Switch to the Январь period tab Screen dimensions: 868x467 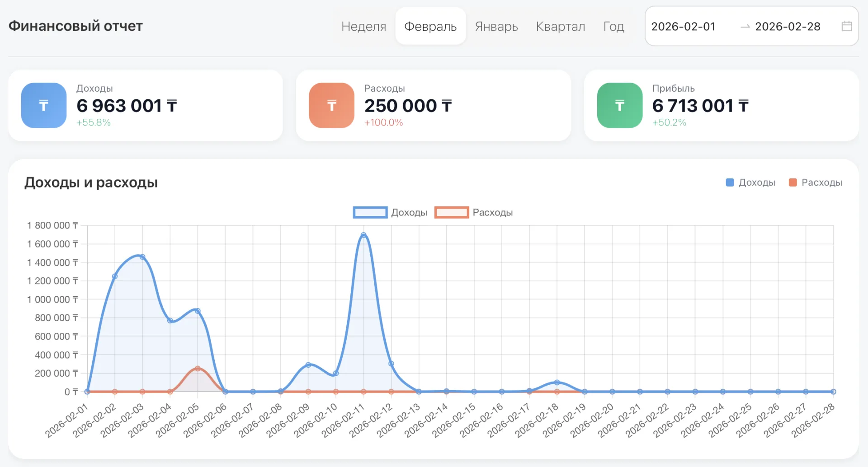coord(496,26)
